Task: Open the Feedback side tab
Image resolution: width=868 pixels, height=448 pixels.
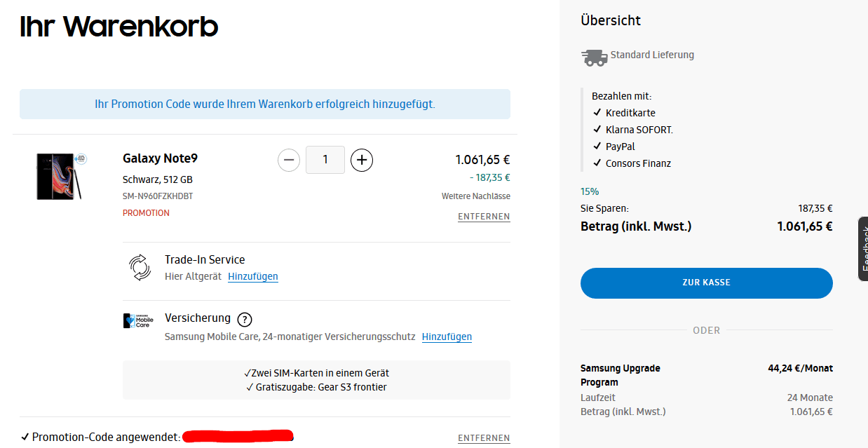Action: 863,249
